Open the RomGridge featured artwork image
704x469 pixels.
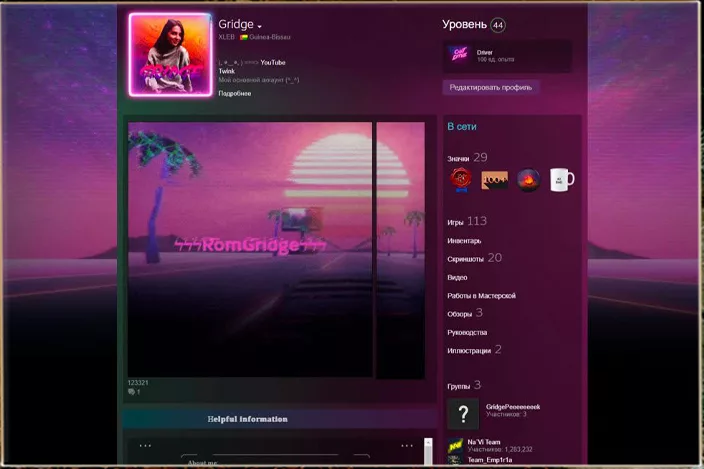(x=250, y=250)
